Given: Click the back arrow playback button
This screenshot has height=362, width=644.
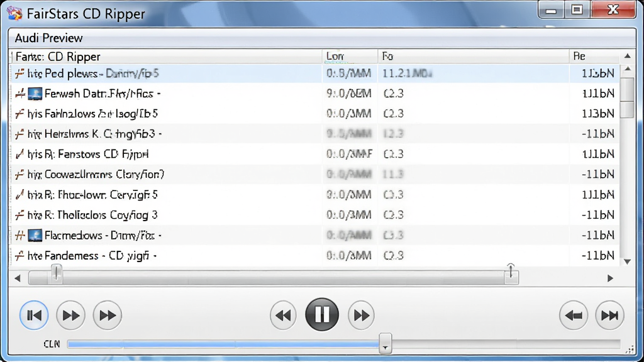Looking at the screenshot, I should pos(574,315).
